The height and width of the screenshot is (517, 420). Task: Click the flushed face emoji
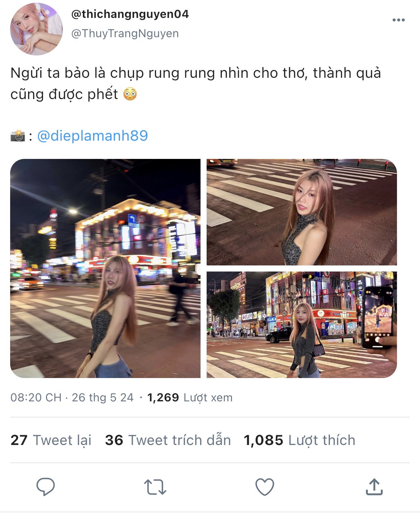130,94
